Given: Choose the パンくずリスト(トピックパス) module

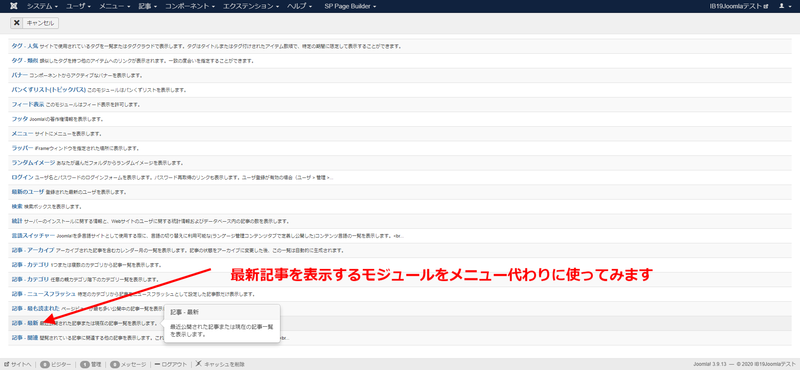Looking at the screenshot, I should click(x=48, y=90).
